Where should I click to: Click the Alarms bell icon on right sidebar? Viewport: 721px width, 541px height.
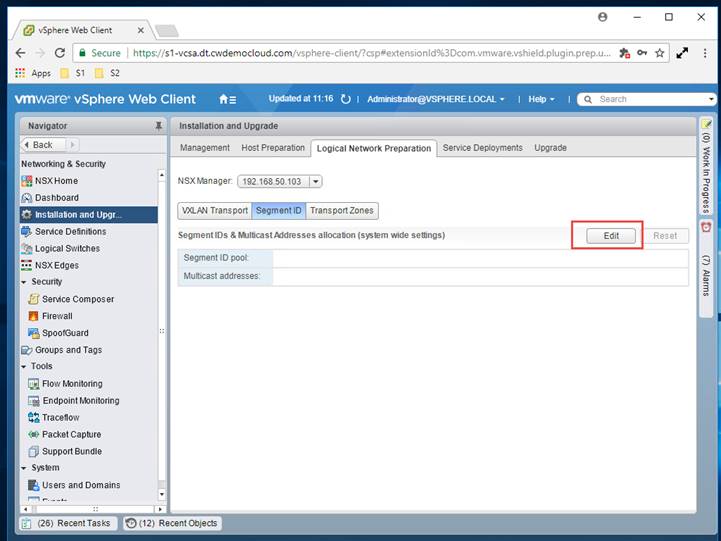pos(706,227)
